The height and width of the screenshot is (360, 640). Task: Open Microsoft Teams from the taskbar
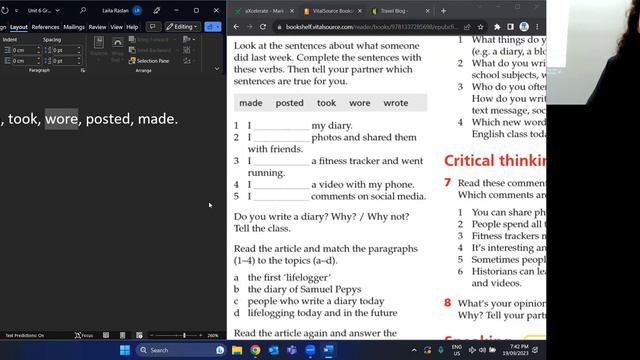pyautogui.click(x=292, y=350)
